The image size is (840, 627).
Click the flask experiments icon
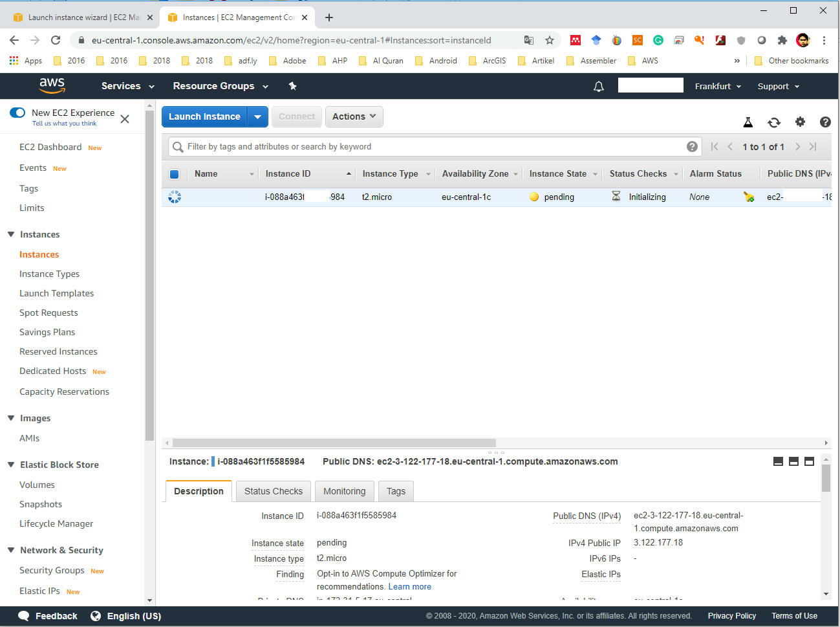[x=748, y=122]
